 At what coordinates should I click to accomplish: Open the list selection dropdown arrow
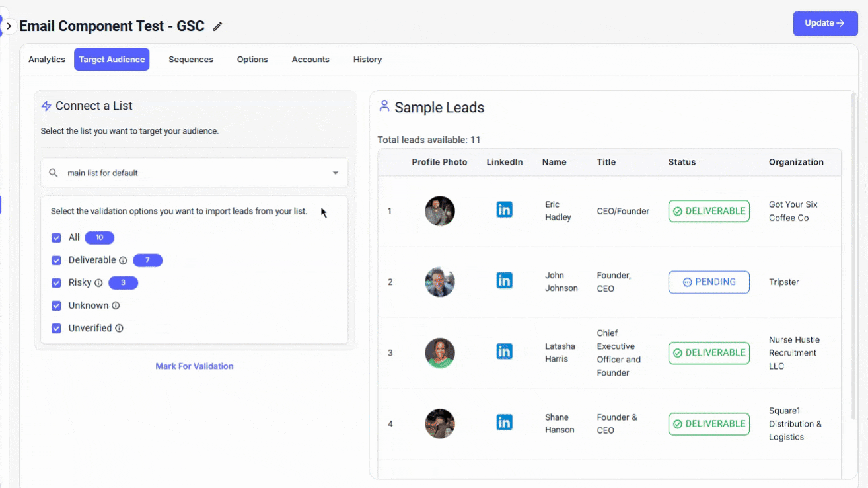[335, 173]
